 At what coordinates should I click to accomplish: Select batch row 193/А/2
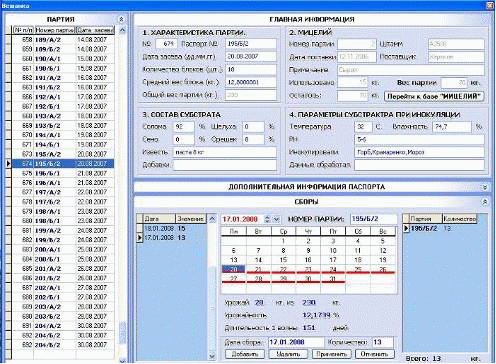coord(63,116)
